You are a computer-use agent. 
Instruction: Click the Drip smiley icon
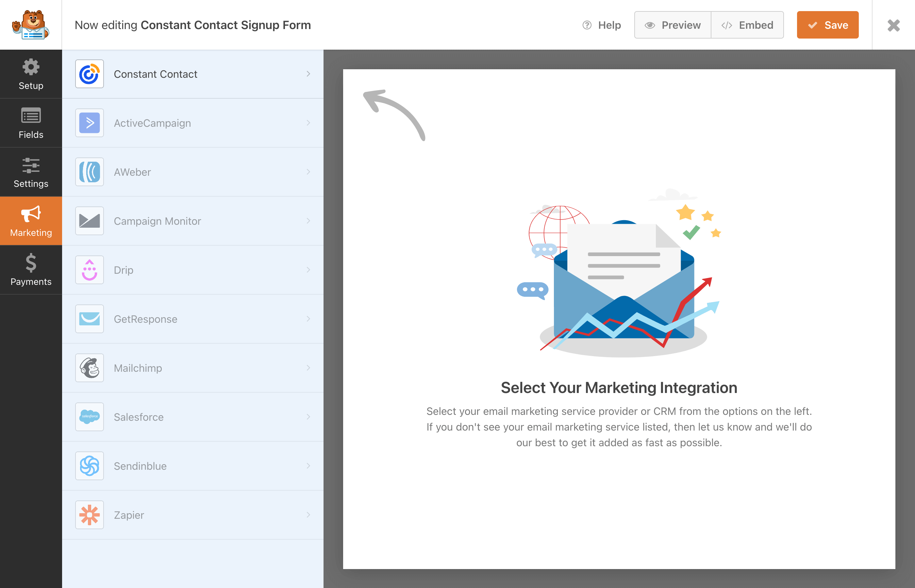(x=89, y=270)
